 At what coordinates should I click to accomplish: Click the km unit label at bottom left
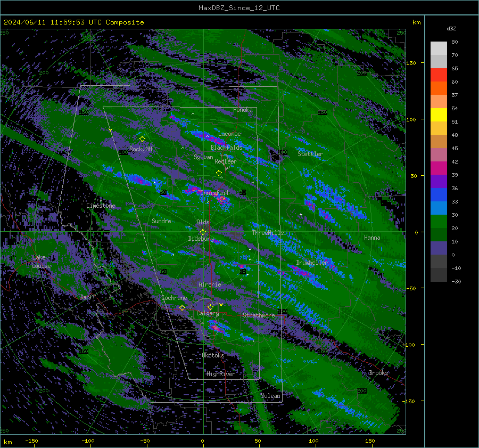8,442
